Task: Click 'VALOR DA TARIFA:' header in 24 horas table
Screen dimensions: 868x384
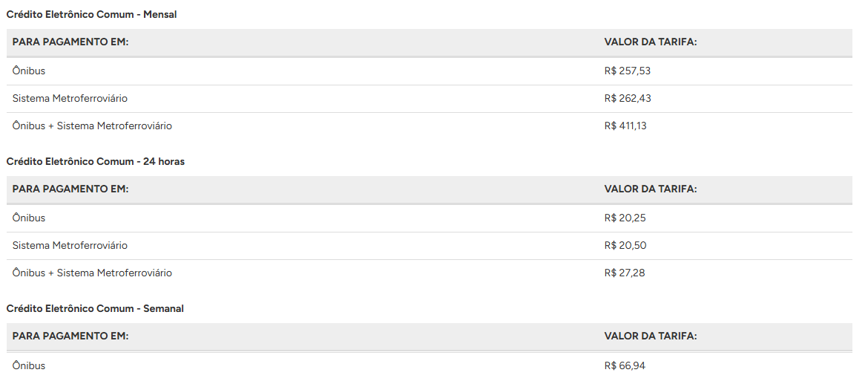Action: coord(651,189)
